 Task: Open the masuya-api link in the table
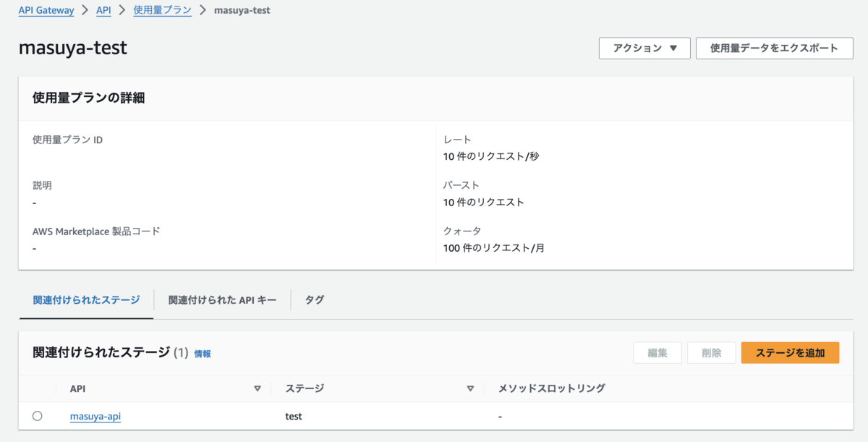(x=95, y=416)
